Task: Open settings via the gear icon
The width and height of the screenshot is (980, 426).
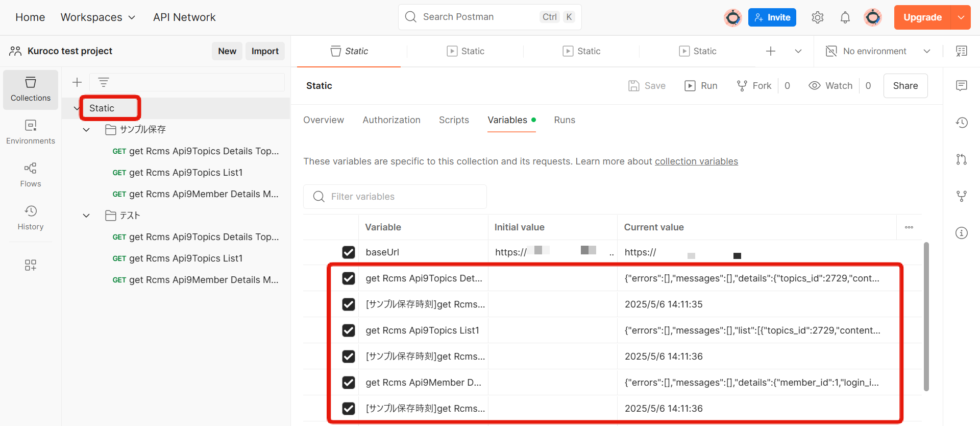Action: coord(817,17)
